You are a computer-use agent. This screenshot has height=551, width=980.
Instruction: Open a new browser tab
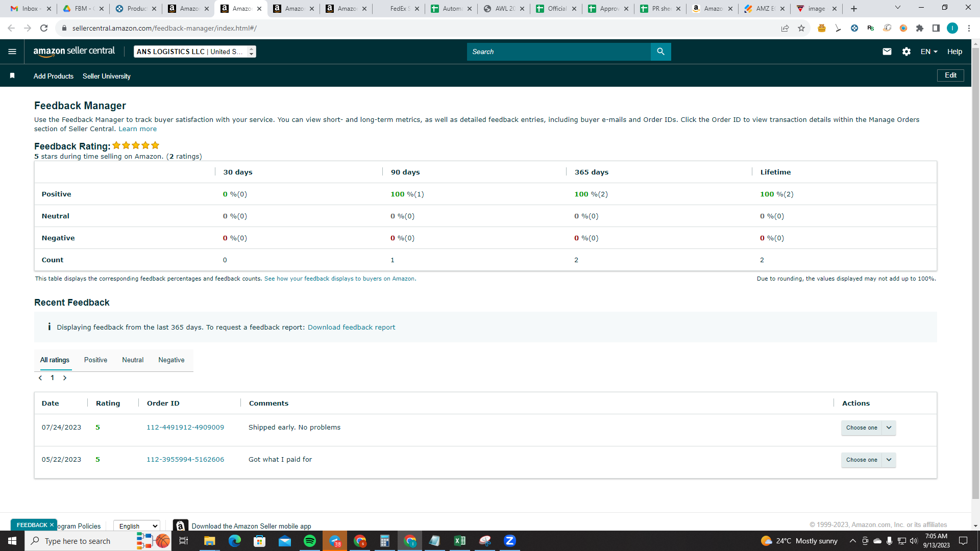coord(854,9)
